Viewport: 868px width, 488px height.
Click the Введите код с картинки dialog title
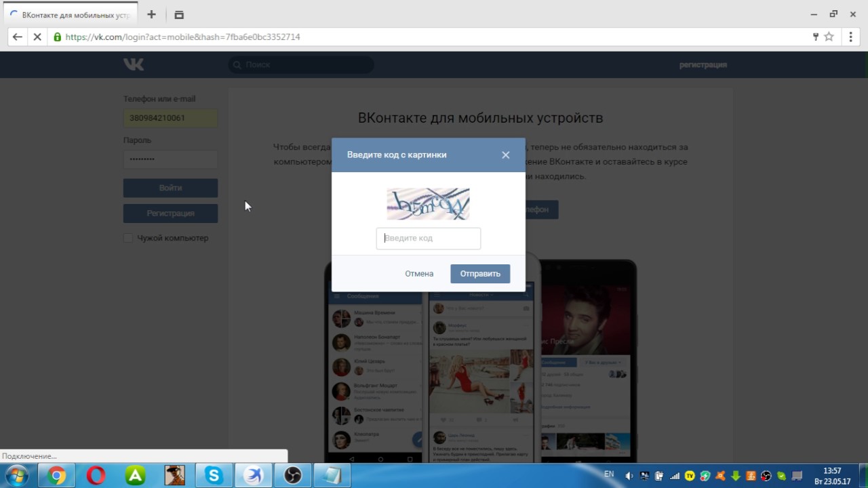click(x=397, y=155)
